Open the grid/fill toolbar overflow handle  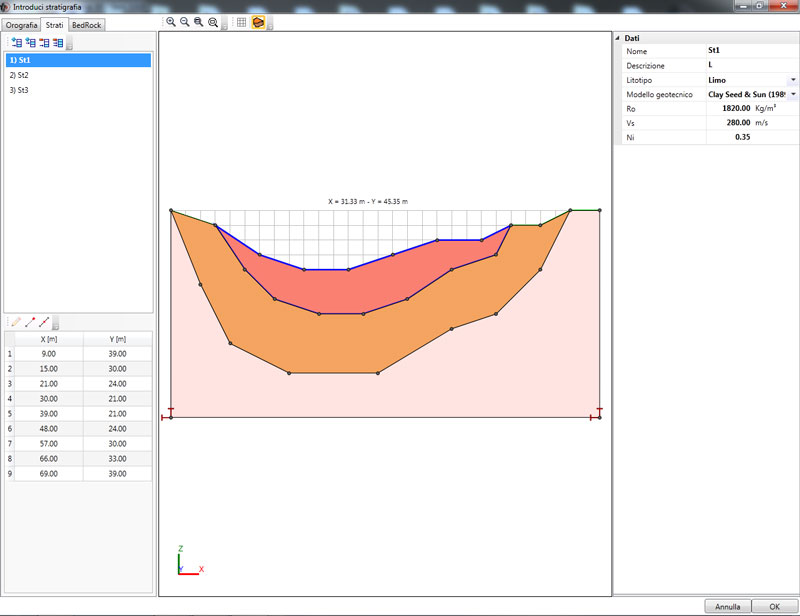270,23
